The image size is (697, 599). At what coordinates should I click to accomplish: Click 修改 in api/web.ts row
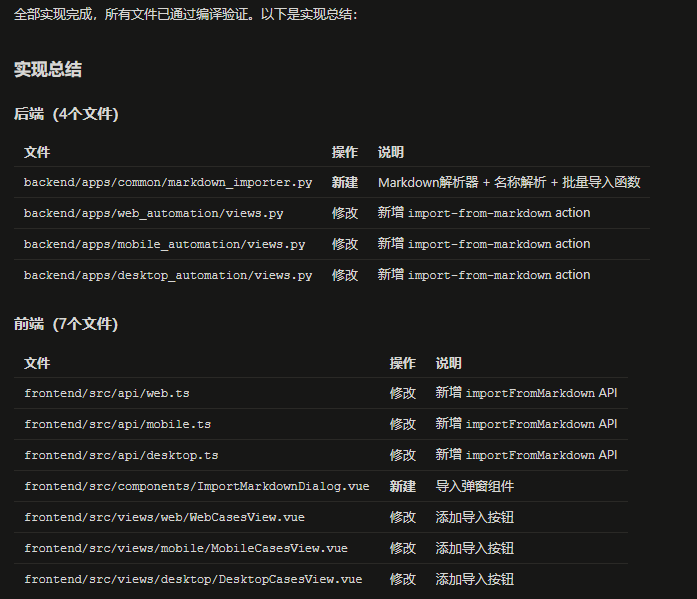click(x=403, y=393)
